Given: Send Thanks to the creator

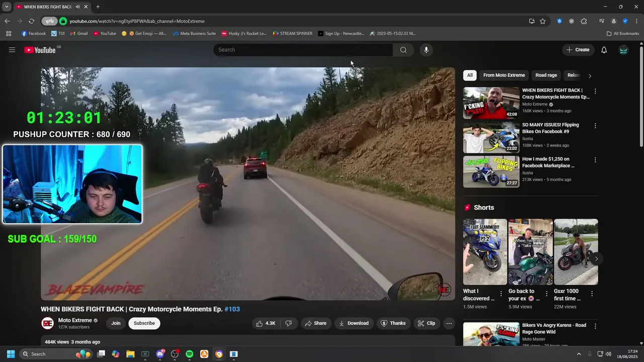Looking at the screenshot, I should click(393, 323).
